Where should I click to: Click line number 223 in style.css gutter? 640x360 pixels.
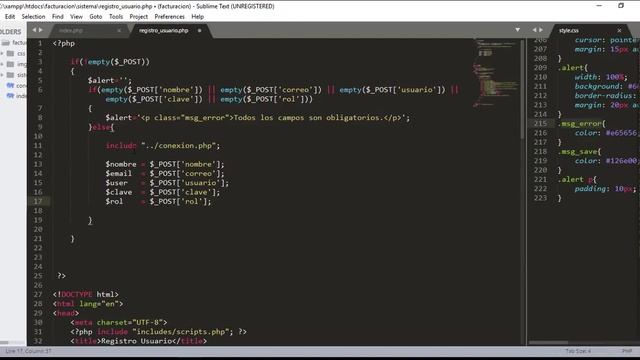point(540,198)
